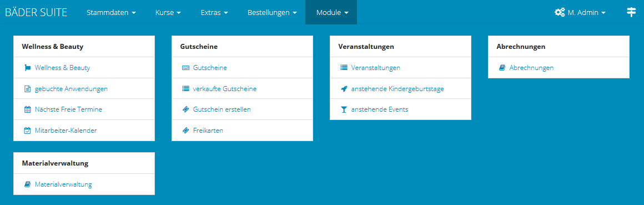The height and width of the screenshot is (205, 644).
Task: Click the ticket icon beside Freikarten
Action: click(x=185, y=131)
